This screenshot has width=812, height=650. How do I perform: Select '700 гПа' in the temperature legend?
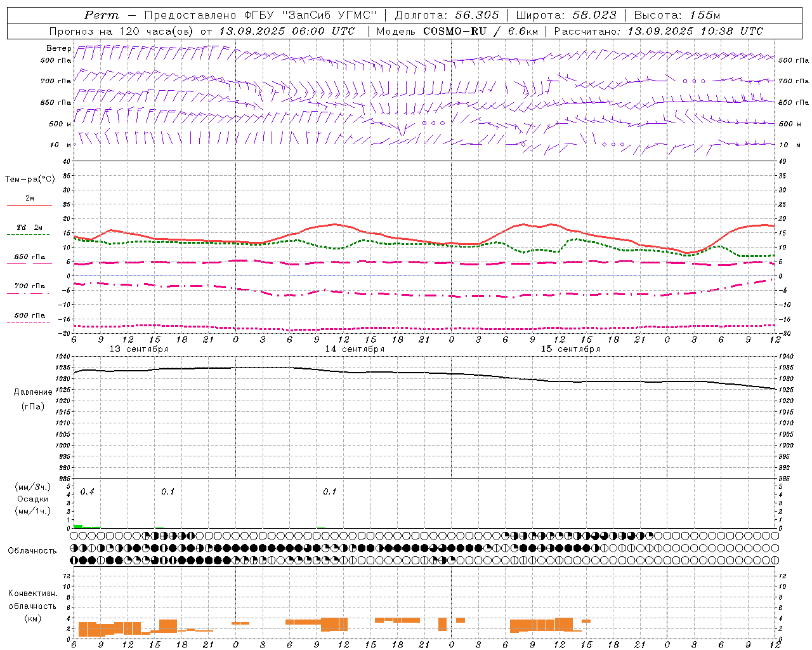29,286
